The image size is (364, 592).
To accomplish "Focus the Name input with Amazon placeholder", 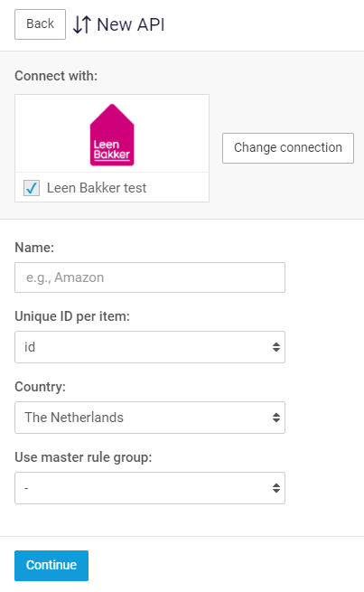I will [150, 277].
